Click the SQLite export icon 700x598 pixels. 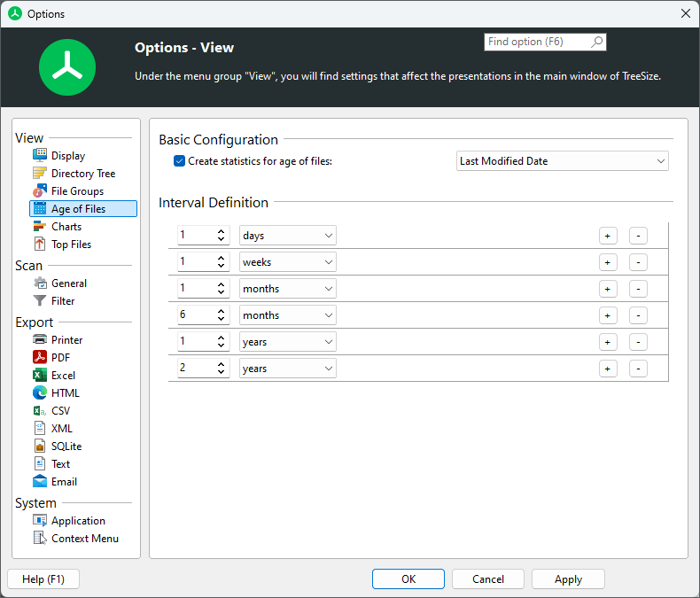[40, 447]
